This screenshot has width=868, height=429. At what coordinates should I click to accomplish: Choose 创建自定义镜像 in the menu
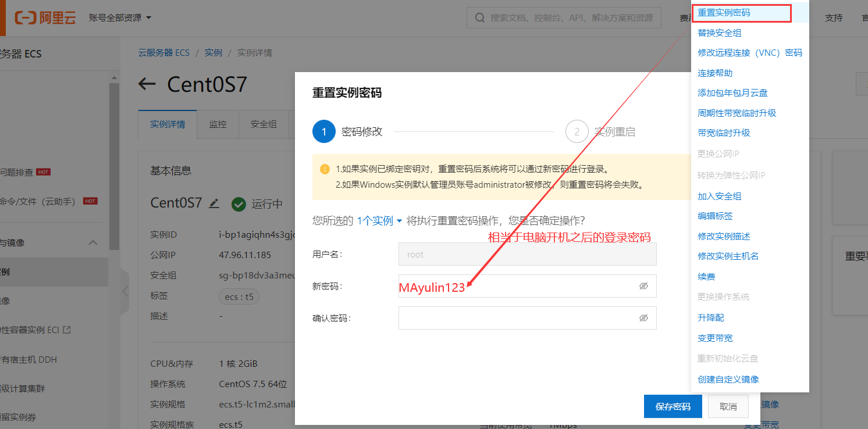pos(728,380)
